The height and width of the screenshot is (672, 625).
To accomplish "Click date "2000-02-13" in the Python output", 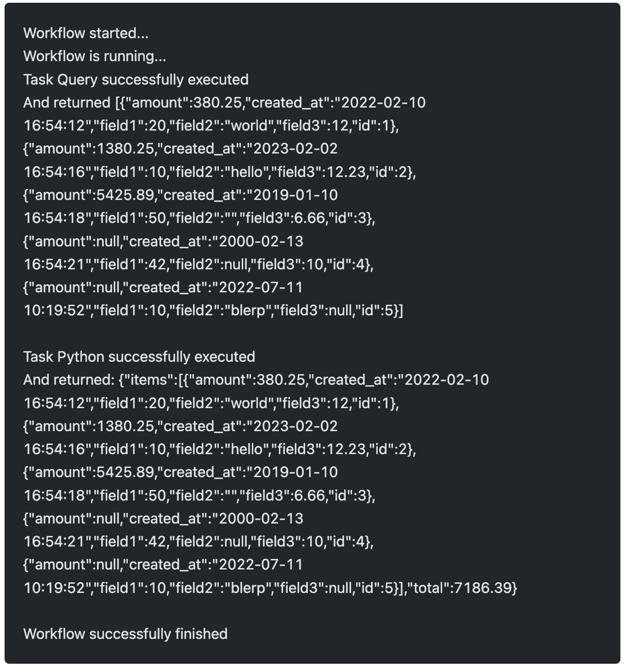I will tap(261, 518).
